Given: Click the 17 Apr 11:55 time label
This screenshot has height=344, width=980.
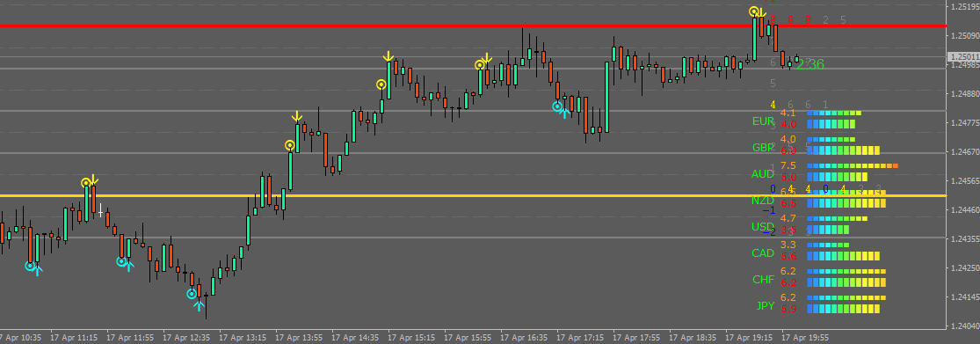Looking at the screenshot, I should (130, 337).
